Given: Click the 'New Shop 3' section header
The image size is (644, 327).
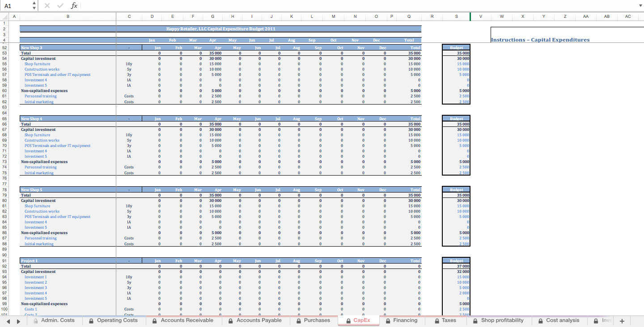Looking at the screenshot, I should tap(32, 47).
